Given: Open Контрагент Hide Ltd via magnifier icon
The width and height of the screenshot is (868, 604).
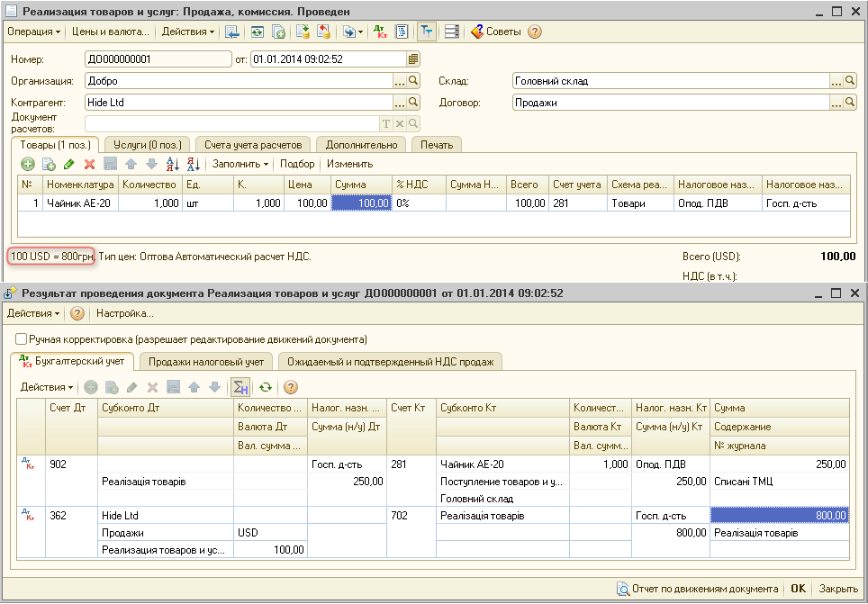Looking at the screenshot, I should (x=413, y=103).
